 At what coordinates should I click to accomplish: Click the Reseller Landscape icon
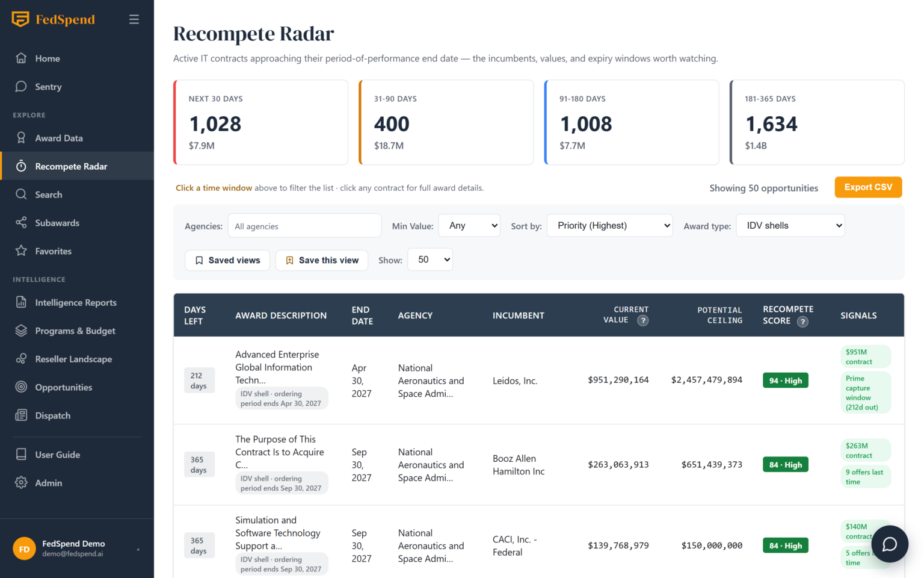coord(21,359)
